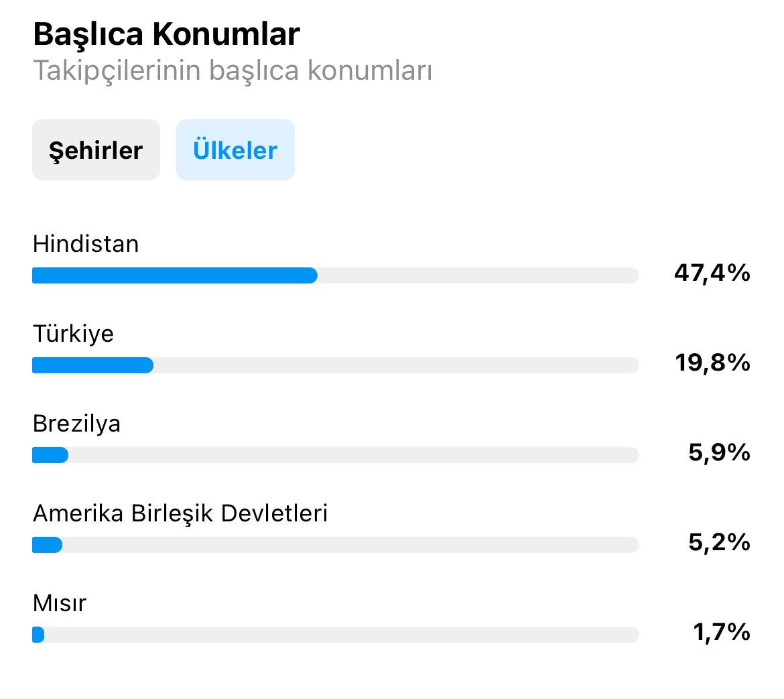Click the 5,2% percentage value
This screenshot has width=784, height=699.
720,542
